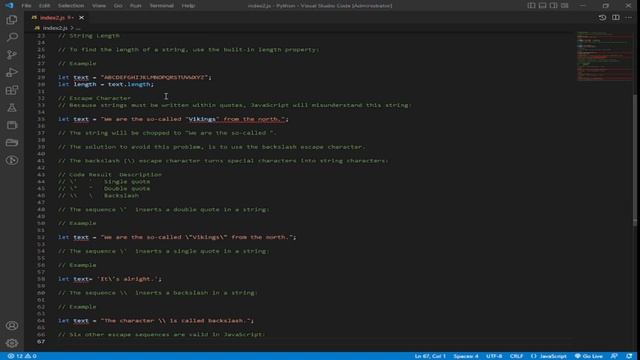This screenshot has height=360, width=640.
Task: Toggle the secondary side bar layout icon
Action: click(x=553, y=5)
